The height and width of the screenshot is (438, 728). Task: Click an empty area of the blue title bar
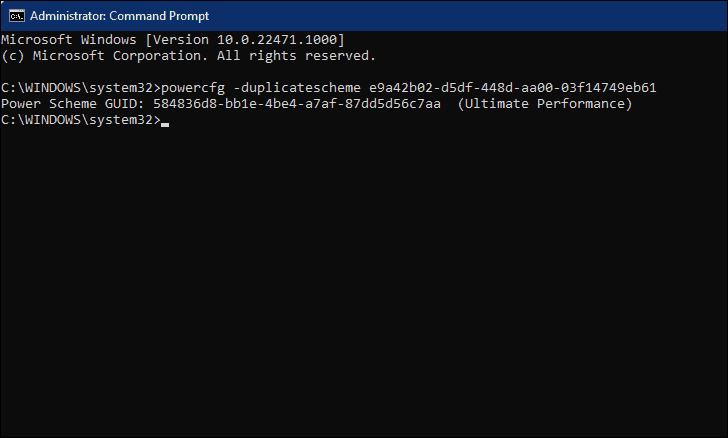click(464, 16)
